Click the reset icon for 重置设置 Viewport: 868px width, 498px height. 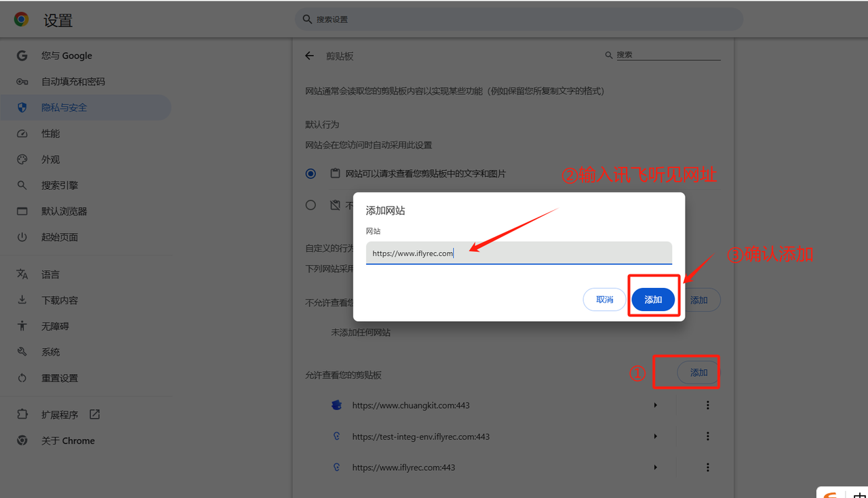pyautogui.click(x=22, y=378)
